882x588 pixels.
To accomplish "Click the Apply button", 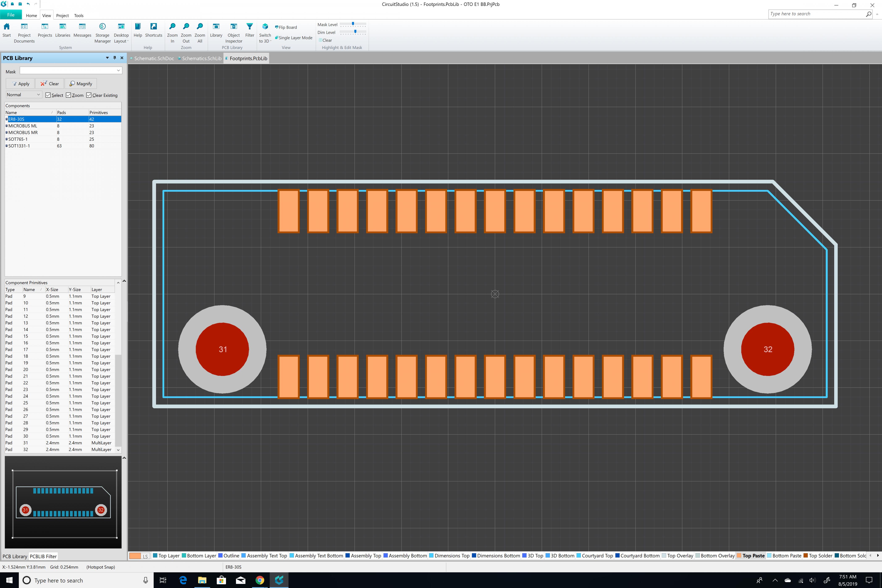I will point(20,84).
